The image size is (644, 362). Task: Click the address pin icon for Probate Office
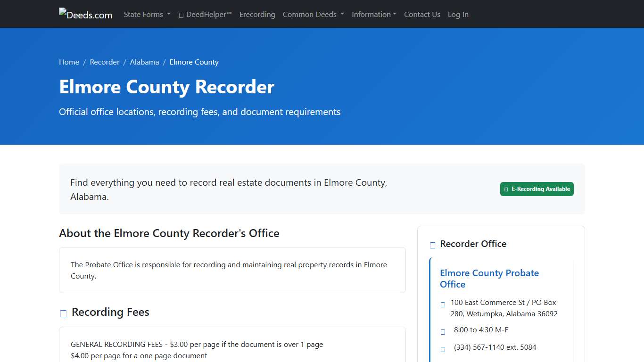pos(443,304)
